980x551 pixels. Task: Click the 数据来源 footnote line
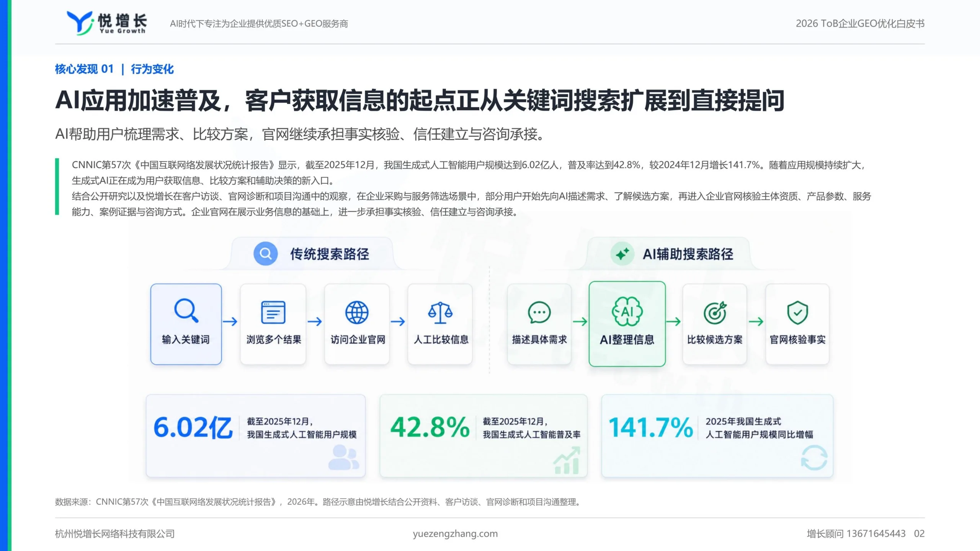[x=318, y=502]
